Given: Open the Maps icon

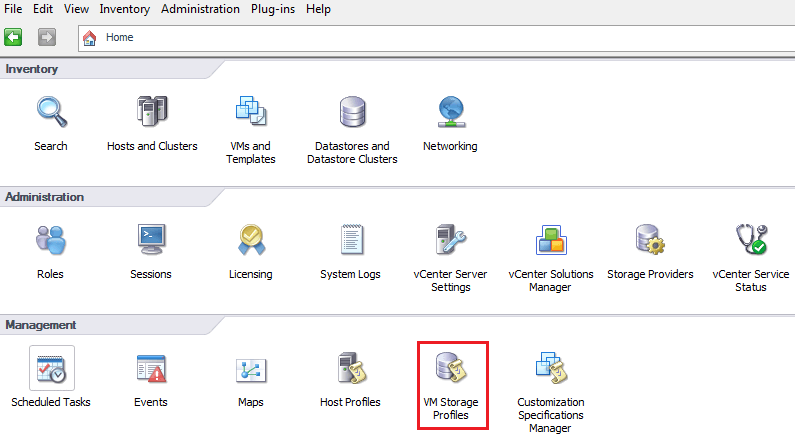Looking at the screenshot, I should coord(251,370).
